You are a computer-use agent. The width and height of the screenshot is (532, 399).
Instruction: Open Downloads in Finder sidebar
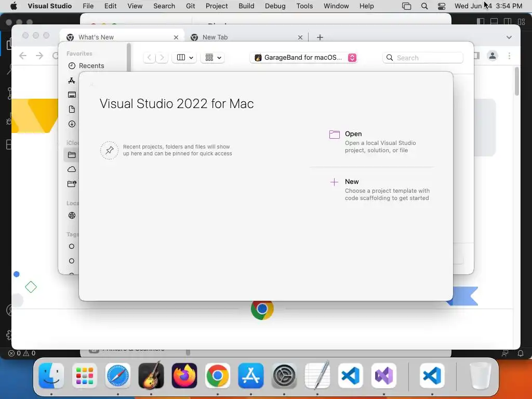click(72, 124)
